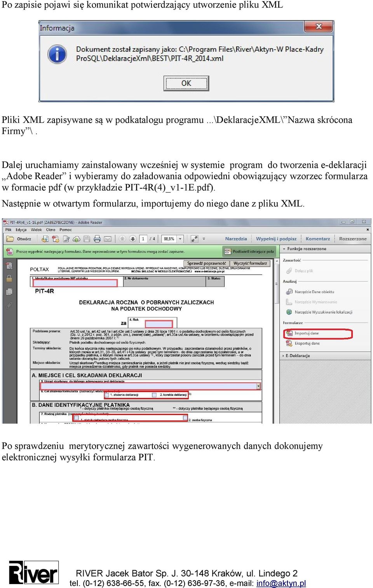
Task: Open the Plik menu in Adobe Reader
Action: point(8,229)
